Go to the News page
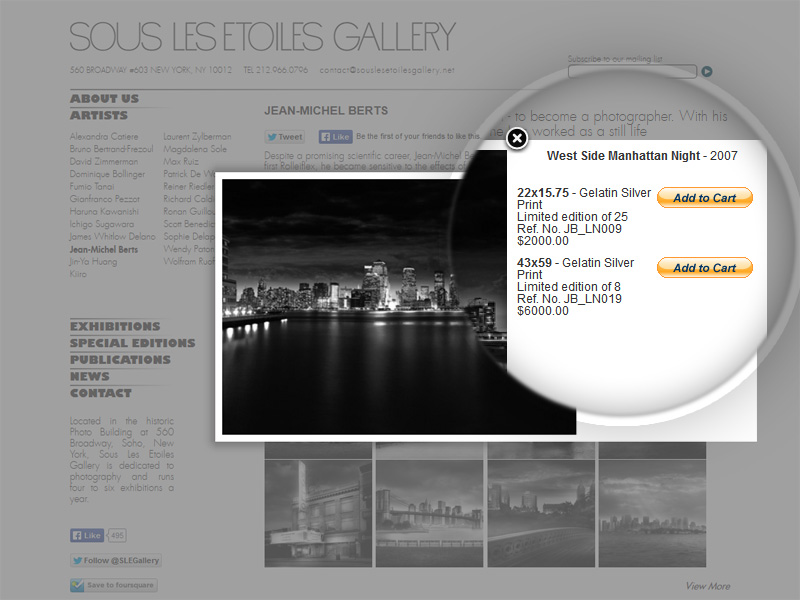 click(x=90, y=377)
